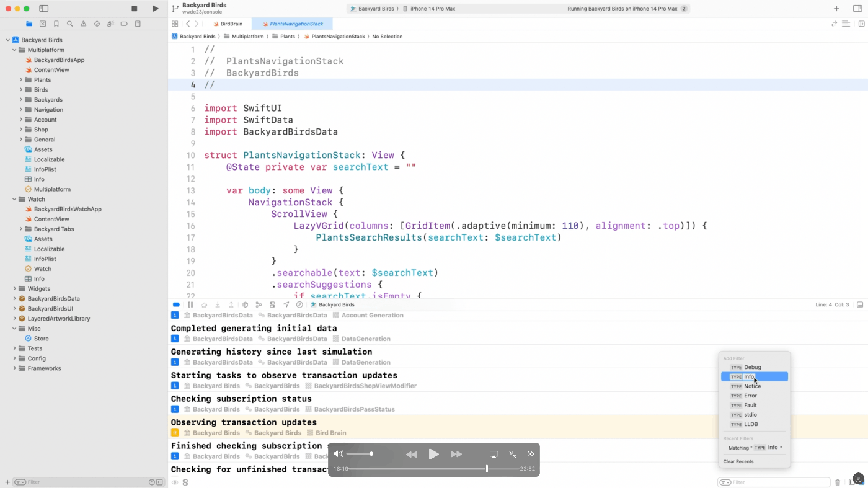Toggle the navigator sidebar icon
868x488 pixels.
tap(43, 9)
